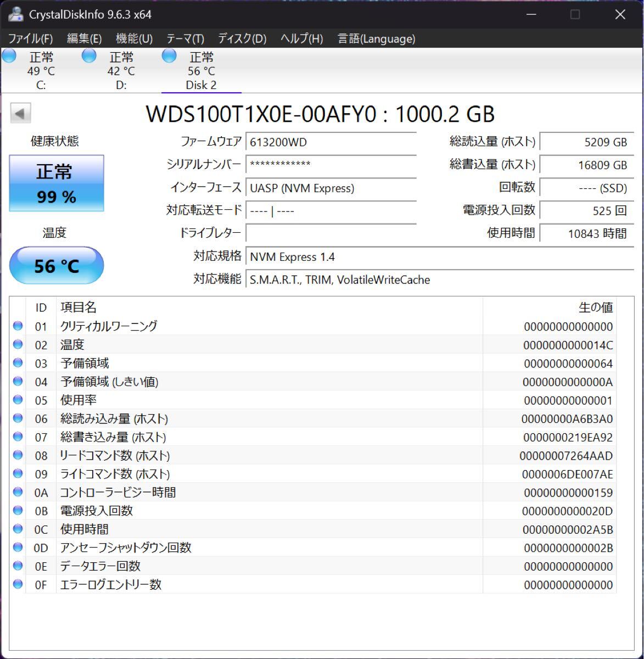Open the 編集(E) menu

(85, 38)
